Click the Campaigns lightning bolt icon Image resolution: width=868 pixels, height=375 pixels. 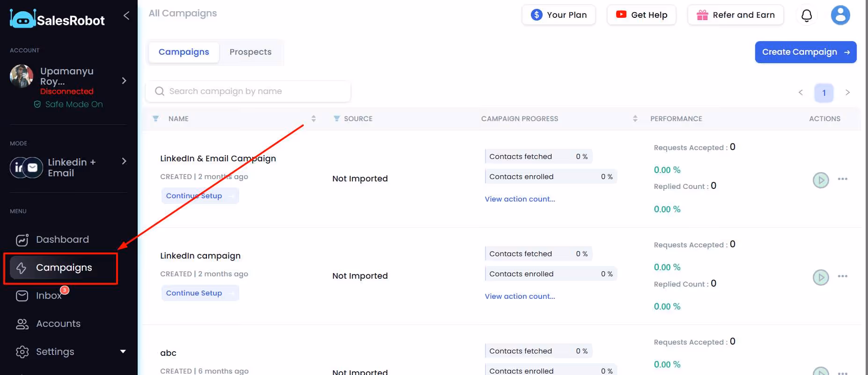tap(21, 268)
